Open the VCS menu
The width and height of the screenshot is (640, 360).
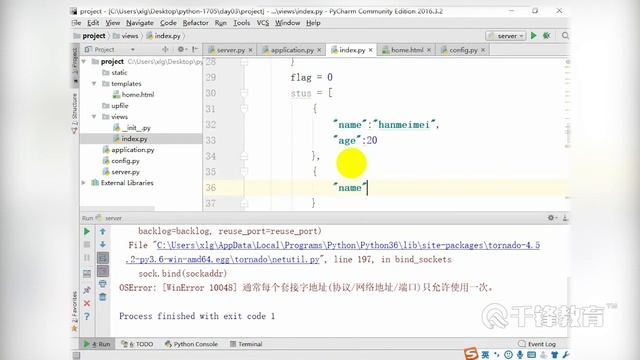[263, 23]
